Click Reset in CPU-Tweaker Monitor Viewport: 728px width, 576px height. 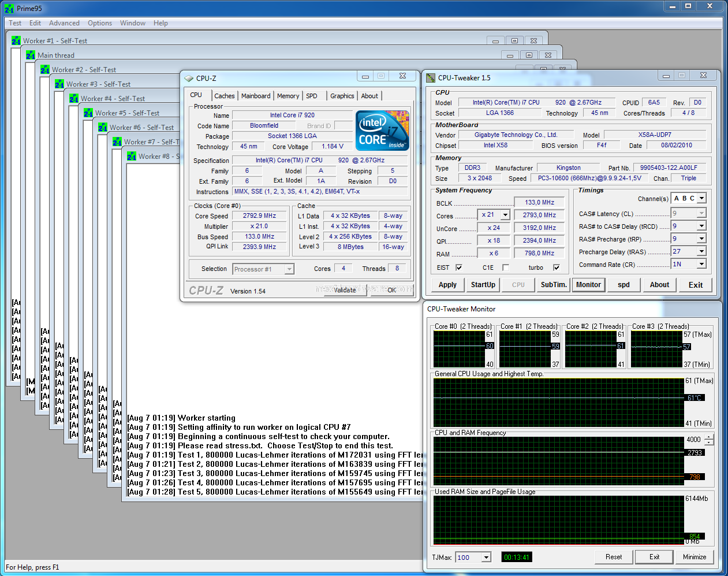point(614,557)
